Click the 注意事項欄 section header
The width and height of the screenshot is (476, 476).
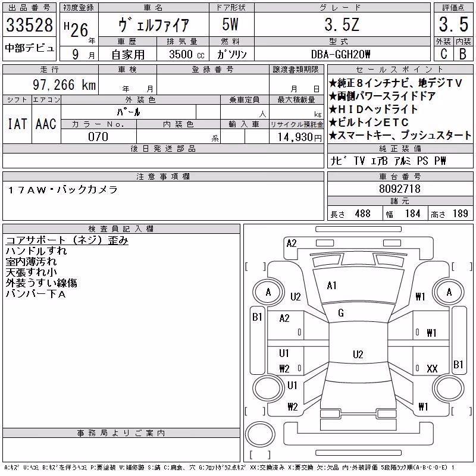tap(163, 176)
